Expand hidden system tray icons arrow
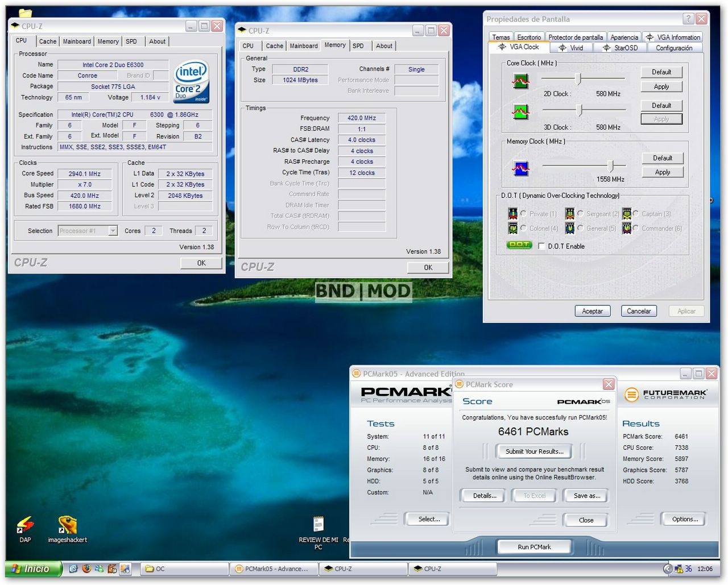728x585 pixels. tap(668, 569)
